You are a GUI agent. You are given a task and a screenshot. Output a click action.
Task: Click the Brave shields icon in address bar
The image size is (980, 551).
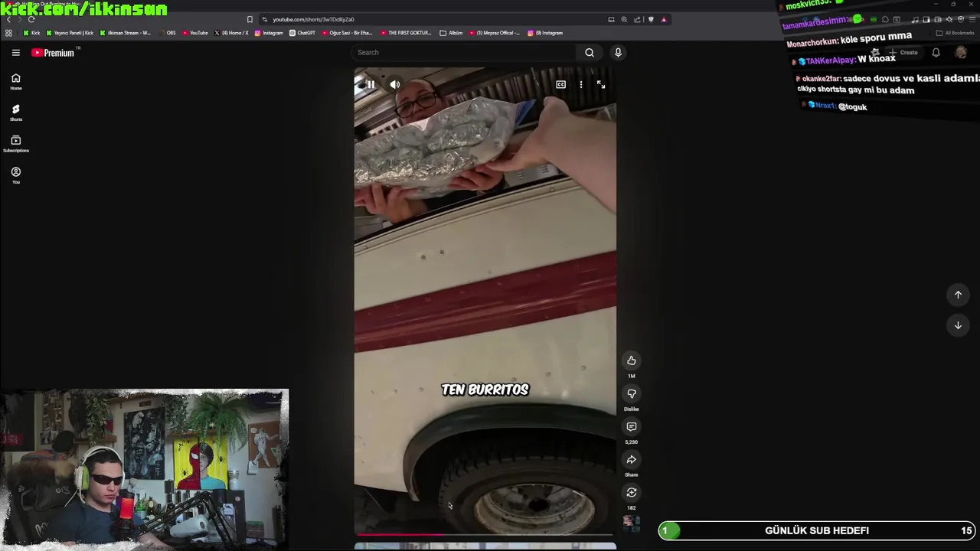(x=651, y=19)
